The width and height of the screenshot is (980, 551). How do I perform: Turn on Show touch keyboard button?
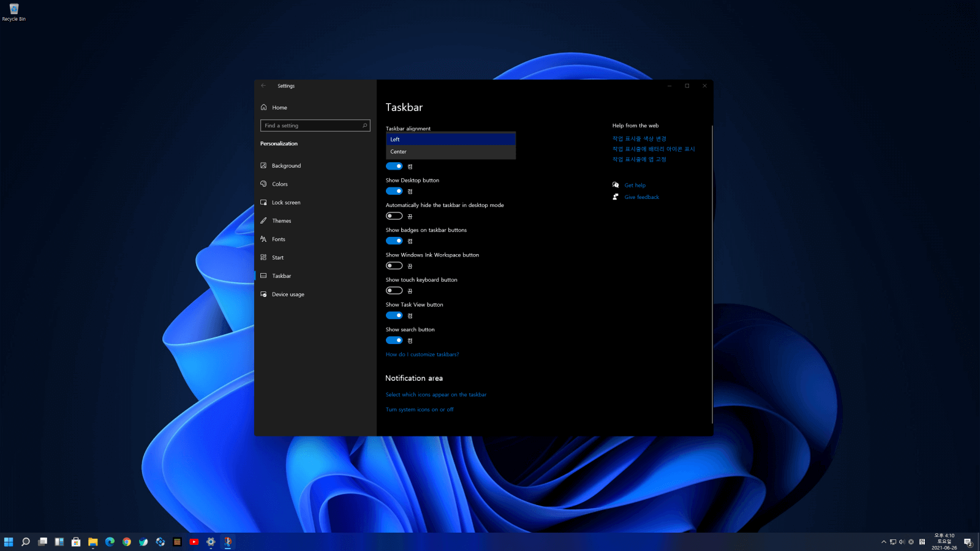click(394, 291)
